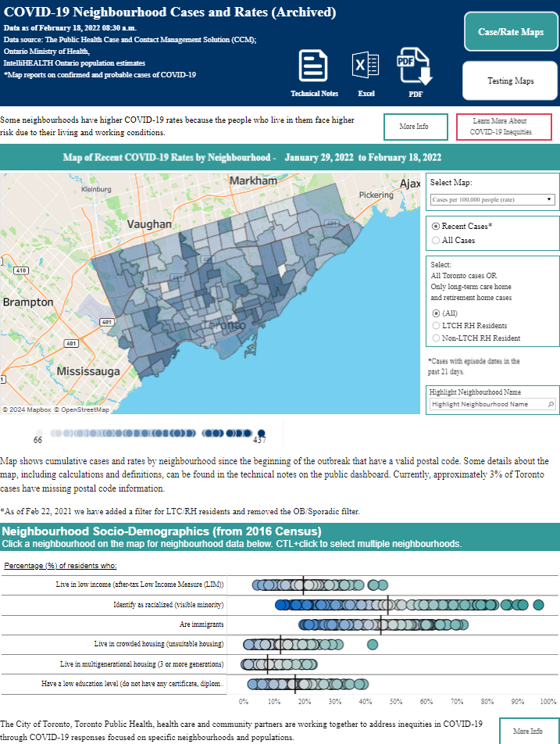560x744 pixels.
Task: Click the Markham label on the map
Action: click(253, 181)
